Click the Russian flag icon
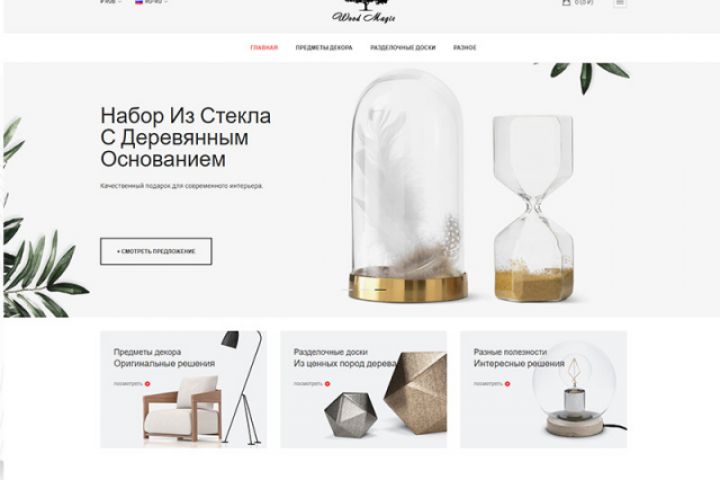The image size is (720, 480). tap(139, 2)
